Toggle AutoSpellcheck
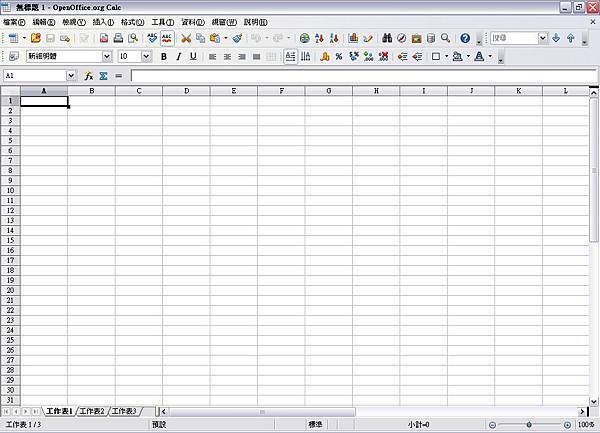 [x=167, y=38]
